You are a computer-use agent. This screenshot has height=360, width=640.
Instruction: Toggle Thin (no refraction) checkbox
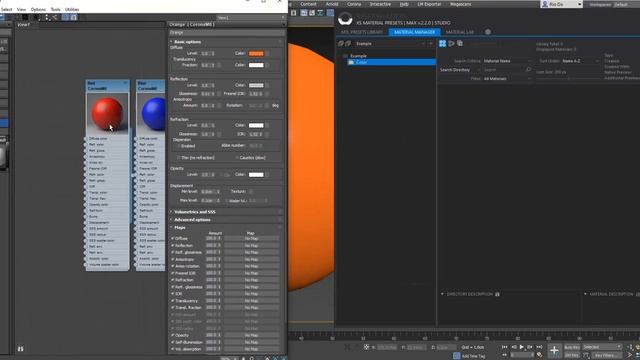pos(179,158)
